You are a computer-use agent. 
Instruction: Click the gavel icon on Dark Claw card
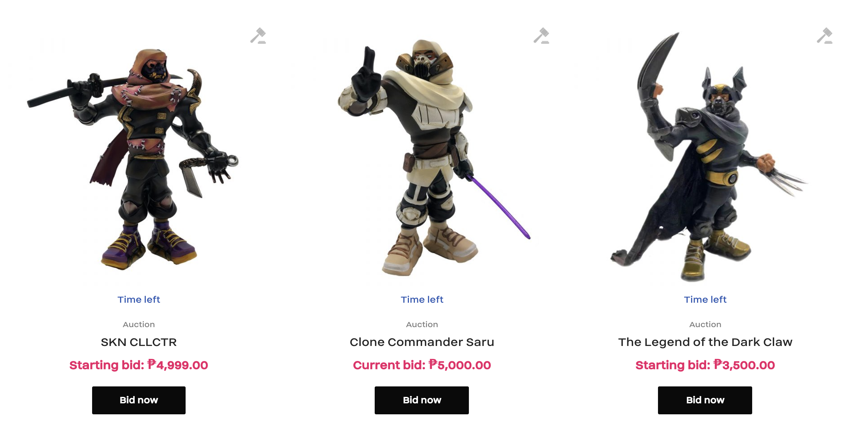(x=825, y=36)
